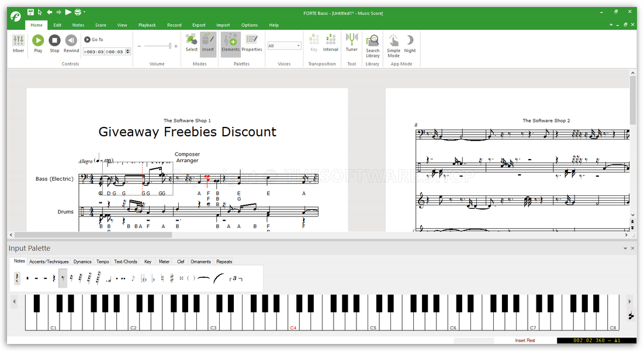
Task: Click the Tuner tool icon
Action: pos(351,42)
